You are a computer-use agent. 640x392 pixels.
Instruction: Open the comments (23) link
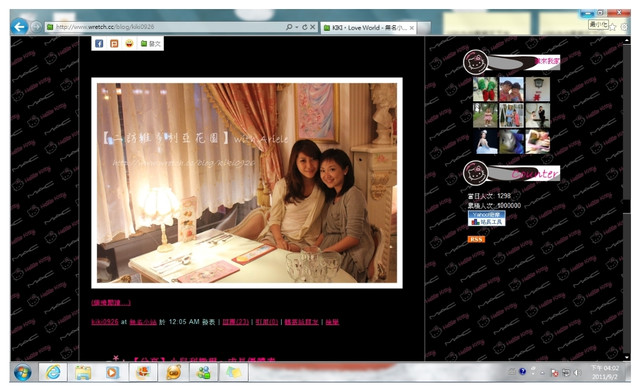[x=236, y=322]
